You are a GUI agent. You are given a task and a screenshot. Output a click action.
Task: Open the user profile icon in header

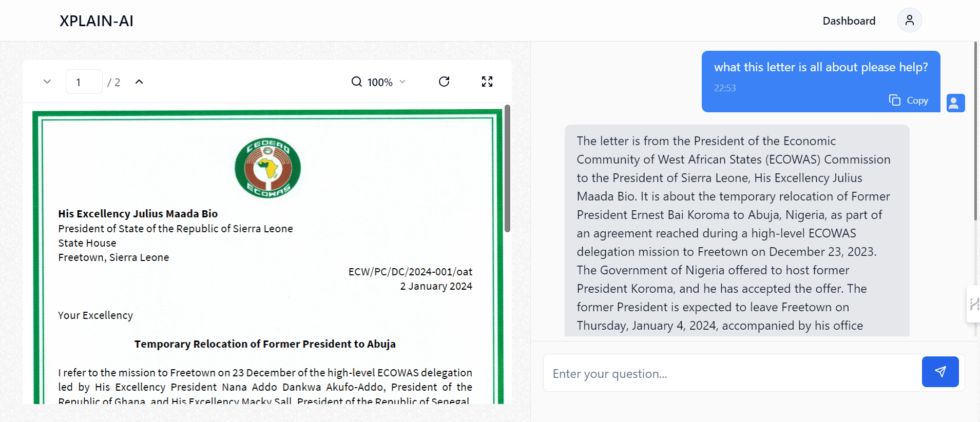(x=909, y=21)
